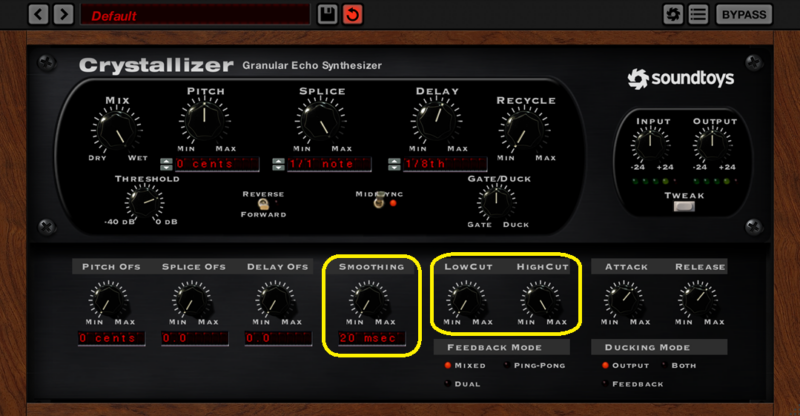Click the Pitch Ofs 0 cents display
This screenshot has height=416, width=800.
click(x=111, y=338)
